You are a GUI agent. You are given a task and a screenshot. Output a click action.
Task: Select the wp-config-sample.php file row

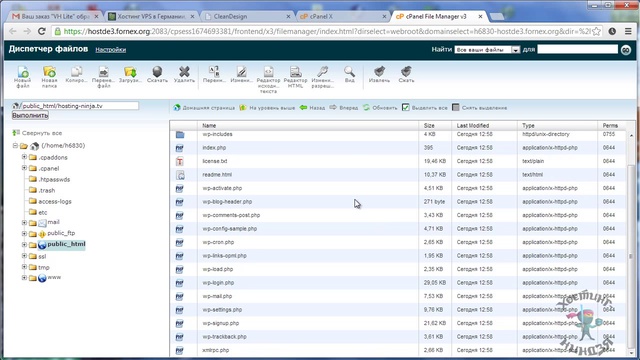[x=398, y=229]
